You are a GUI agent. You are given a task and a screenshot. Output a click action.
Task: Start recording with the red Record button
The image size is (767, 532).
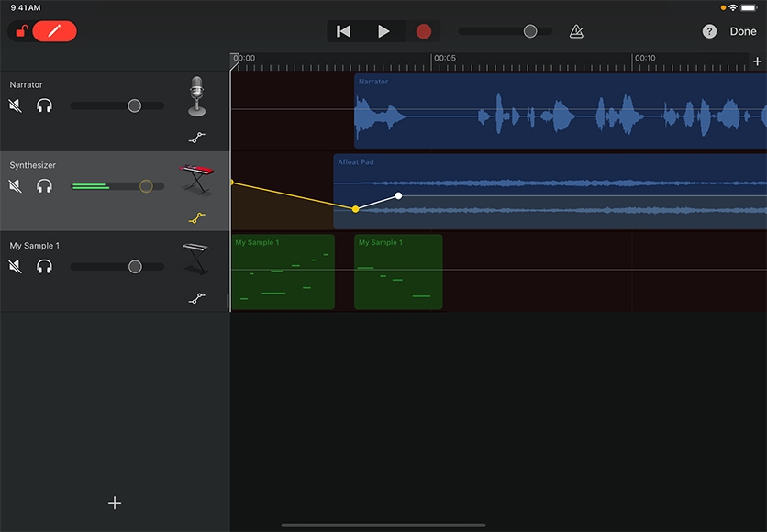[x=423, y=31]
